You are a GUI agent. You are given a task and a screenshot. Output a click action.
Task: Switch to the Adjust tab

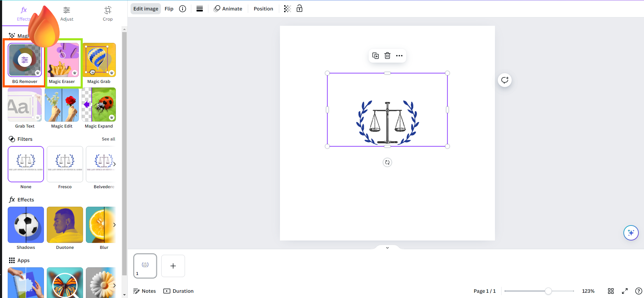click(x=67, y=14)
